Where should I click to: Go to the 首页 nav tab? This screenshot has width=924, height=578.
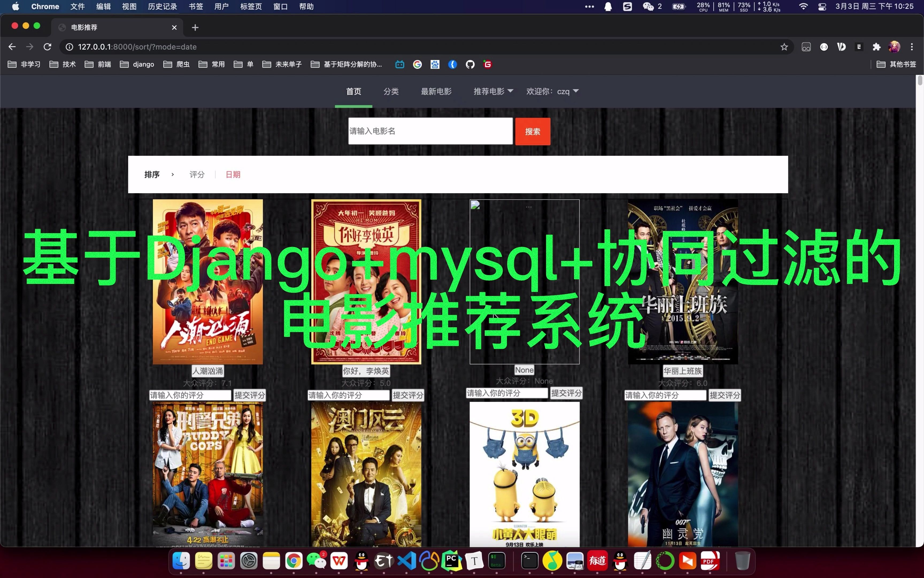[x=353, y=91]
